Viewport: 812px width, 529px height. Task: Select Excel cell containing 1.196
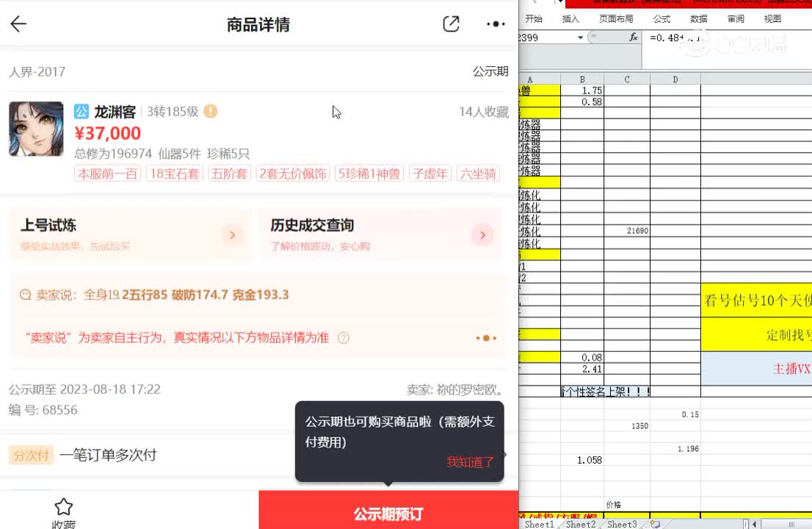point(675,449)
